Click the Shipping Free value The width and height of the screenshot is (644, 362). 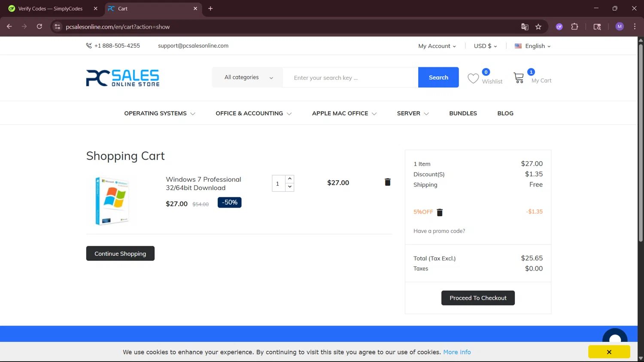coord(536,184)
